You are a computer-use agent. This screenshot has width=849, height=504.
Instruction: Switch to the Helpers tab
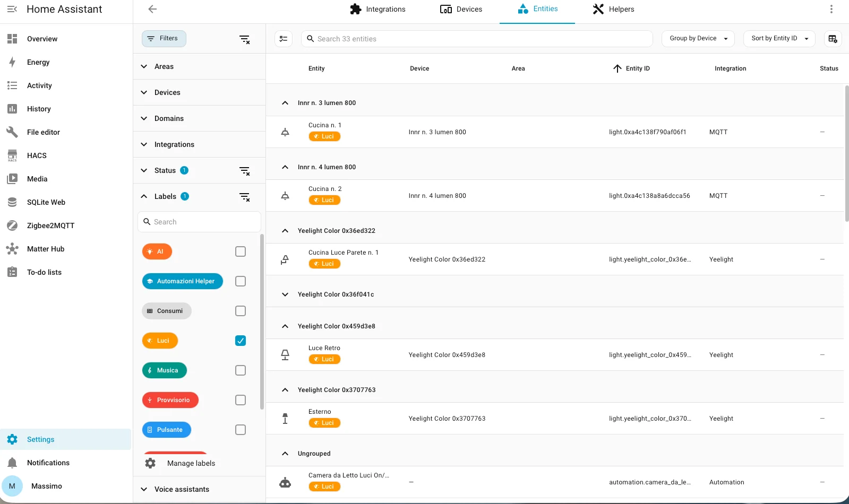[613, 9]
